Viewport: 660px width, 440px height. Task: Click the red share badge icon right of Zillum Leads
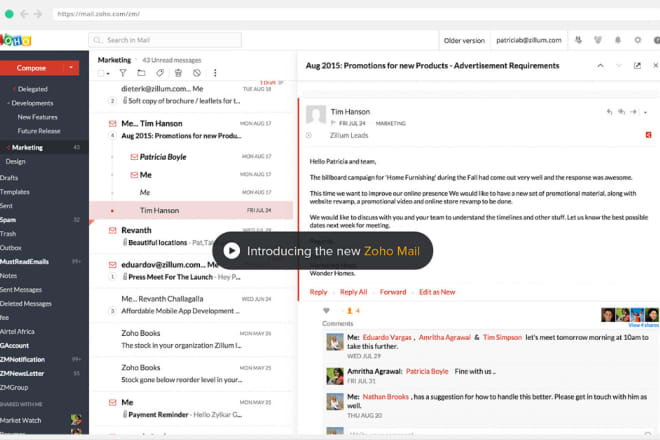pos(648,135)
